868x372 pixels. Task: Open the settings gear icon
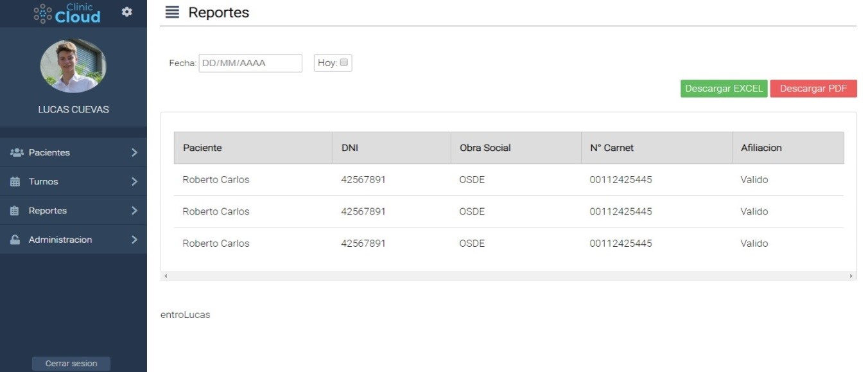click(127, 12)
